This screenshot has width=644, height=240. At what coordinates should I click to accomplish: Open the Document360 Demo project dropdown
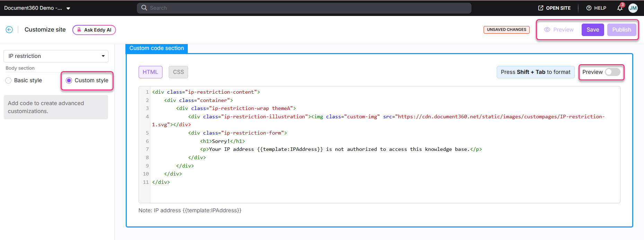[37, 8]
